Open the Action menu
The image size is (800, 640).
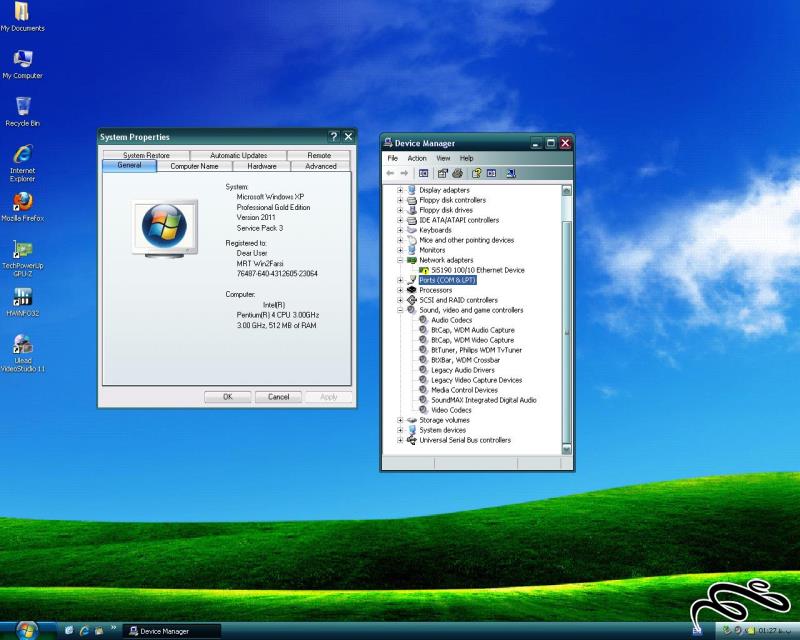(417, 158)
